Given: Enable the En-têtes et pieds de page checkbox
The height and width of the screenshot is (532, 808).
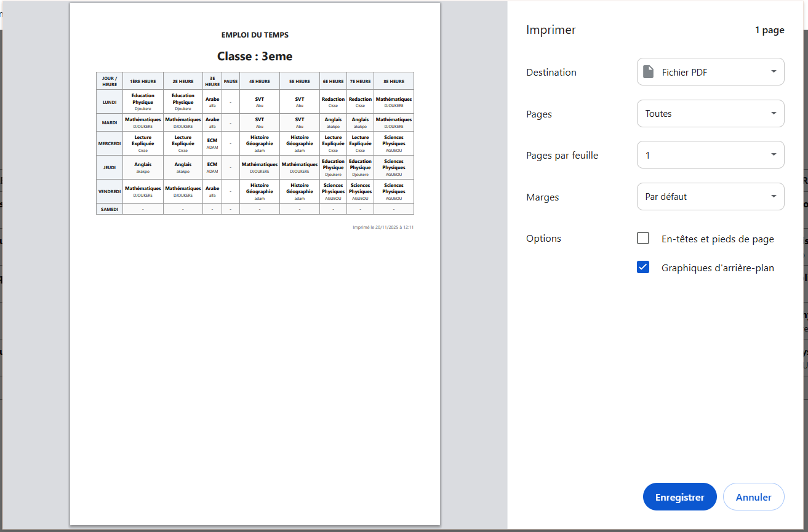Looking at the screenshot, I should [643, 239].
